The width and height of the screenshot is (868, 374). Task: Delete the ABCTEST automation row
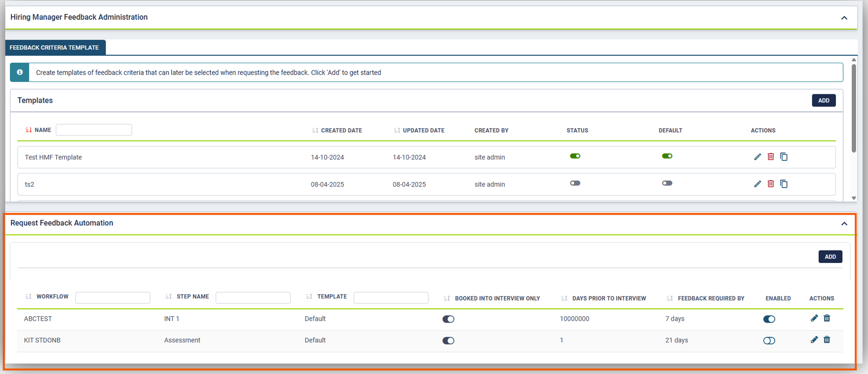[827, 318]
